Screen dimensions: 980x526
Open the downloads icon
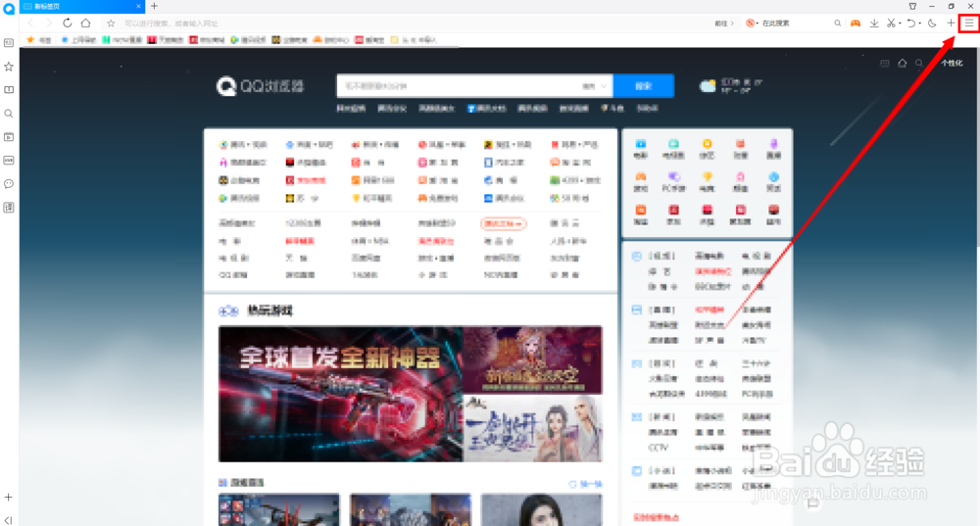tap(874, 24)
